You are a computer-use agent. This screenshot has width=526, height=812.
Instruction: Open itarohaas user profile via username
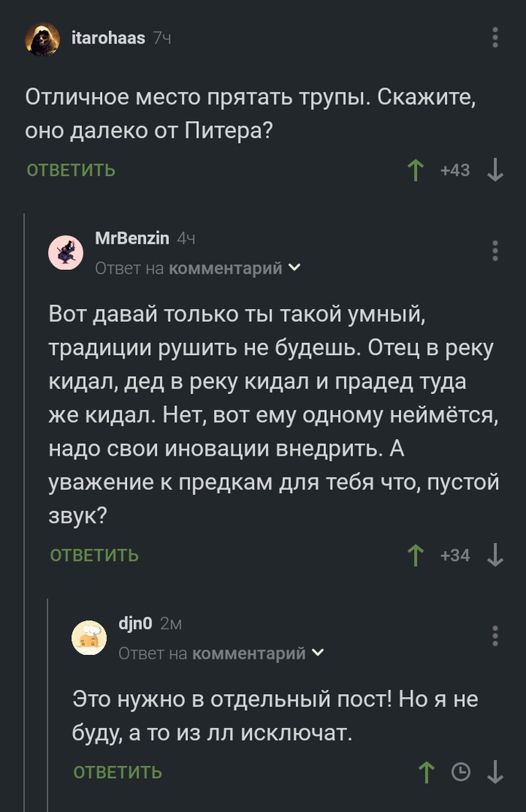pos(108,38)
